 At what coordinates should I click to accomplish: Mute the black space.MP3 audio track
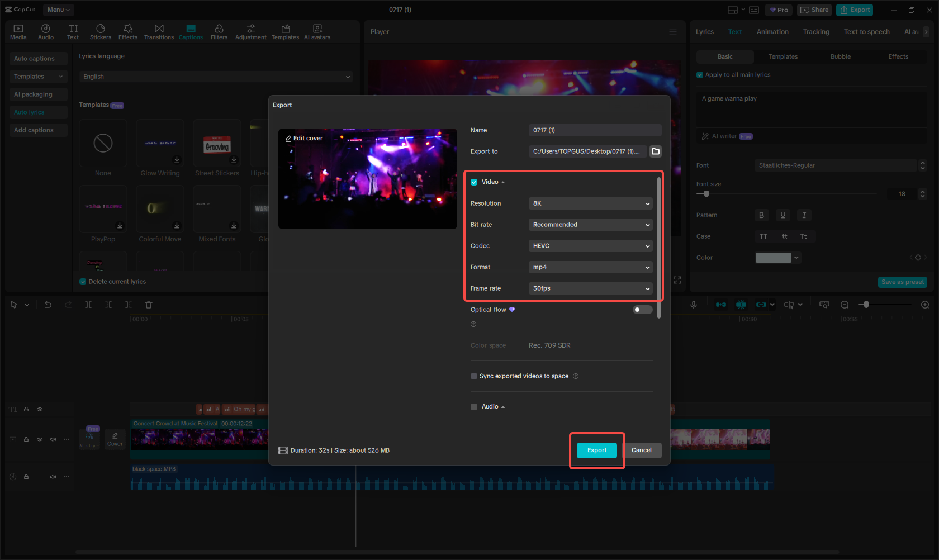(x=53, y=477)
